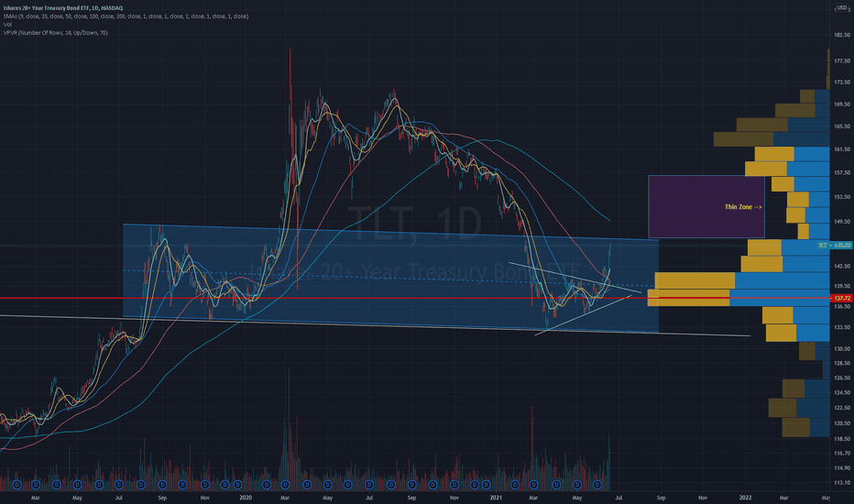Image resolution: width=854 pixels, height=504 pixels.
Task: Click the dividend marker for September 2020
Action: [x=411, y=485]
